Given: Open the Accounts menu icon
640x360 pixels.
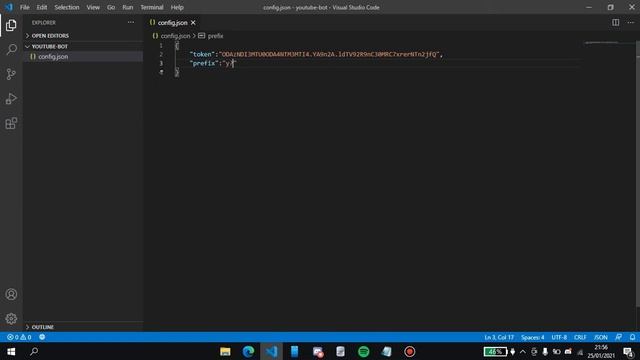Looking at the screenshot, I should (x=11, y=294).
